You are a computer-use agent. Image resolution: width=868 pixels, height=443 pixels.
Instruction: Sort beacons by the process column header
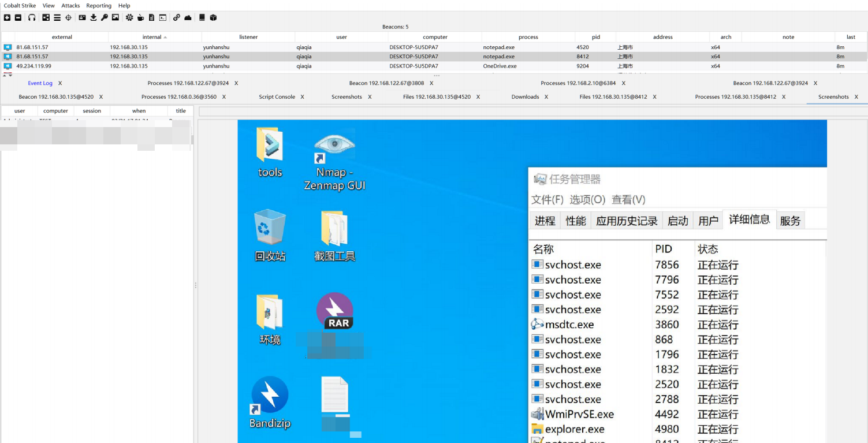tap(528, 37)
